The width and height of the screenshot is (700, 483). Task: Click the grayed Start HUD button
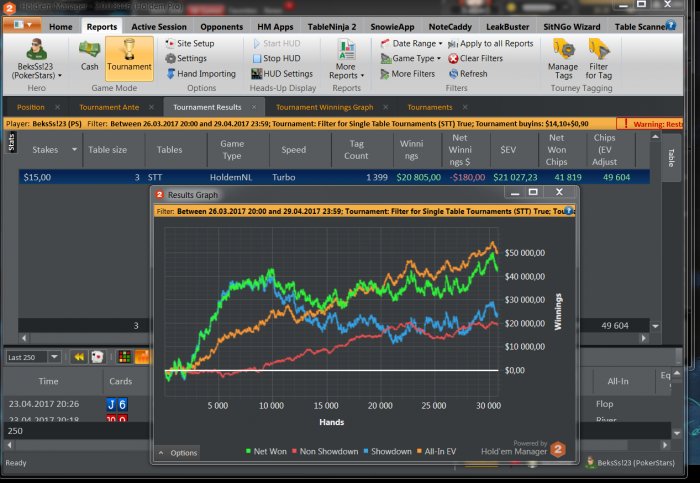[x=276, y=43]
